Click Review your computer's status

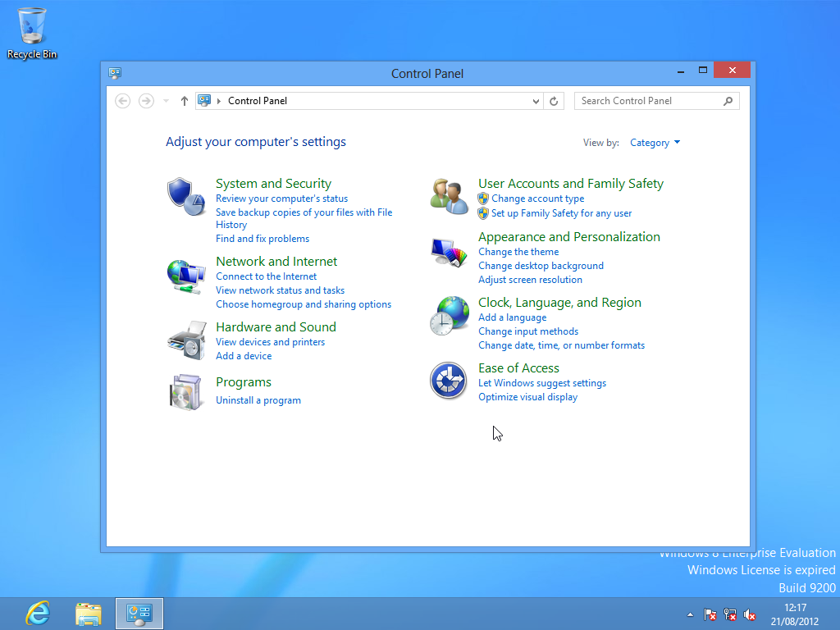(282, 199)
